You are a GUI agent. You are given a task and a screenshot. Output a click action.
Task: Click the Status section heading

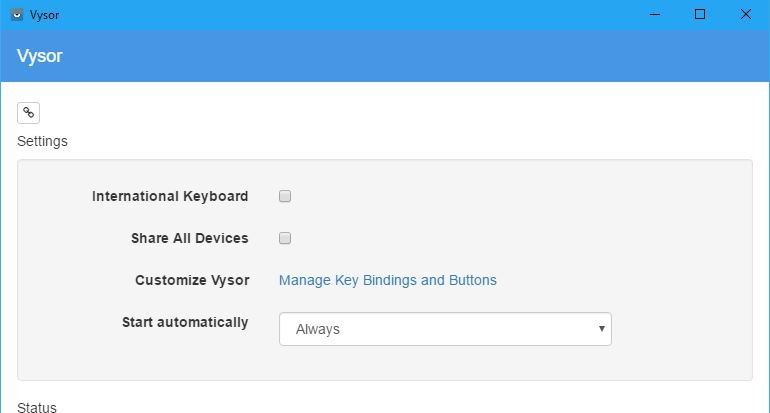pyautogui.click(x=37, y=407)
